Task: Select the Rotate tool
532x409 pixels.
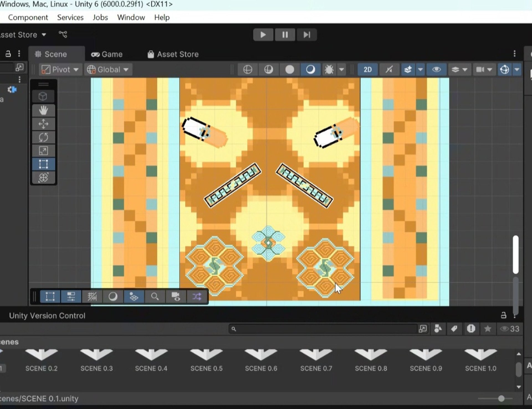Action: tap(43, 137)
